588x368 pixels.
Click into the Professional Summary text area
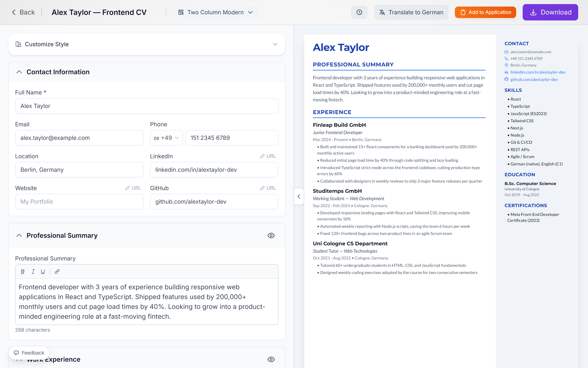[147, 302]
